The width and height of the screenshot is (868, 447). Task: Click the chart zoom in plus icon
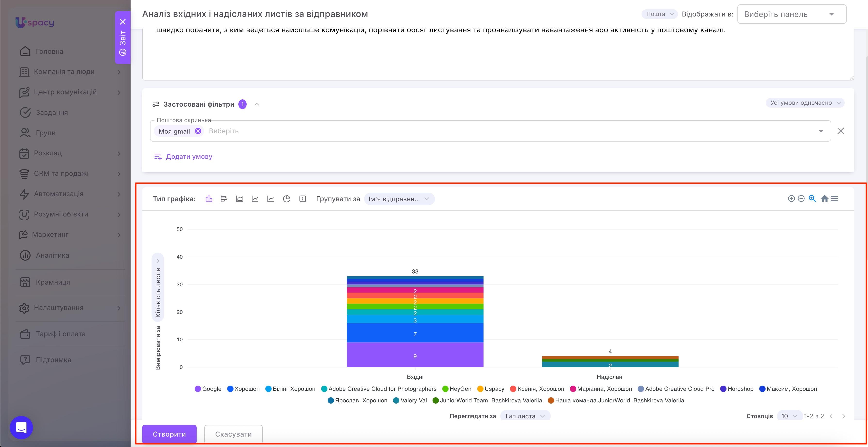click(791, 199)
